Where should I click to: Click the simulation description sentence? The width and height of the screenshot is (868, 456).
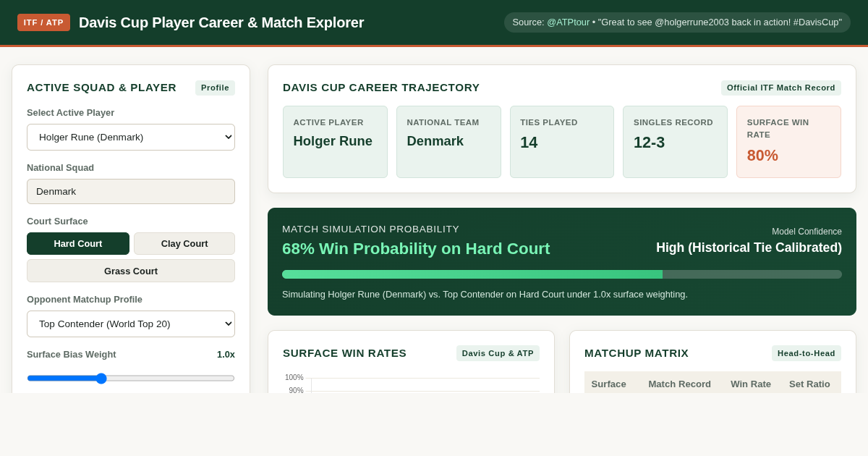[x=485, y=295]
